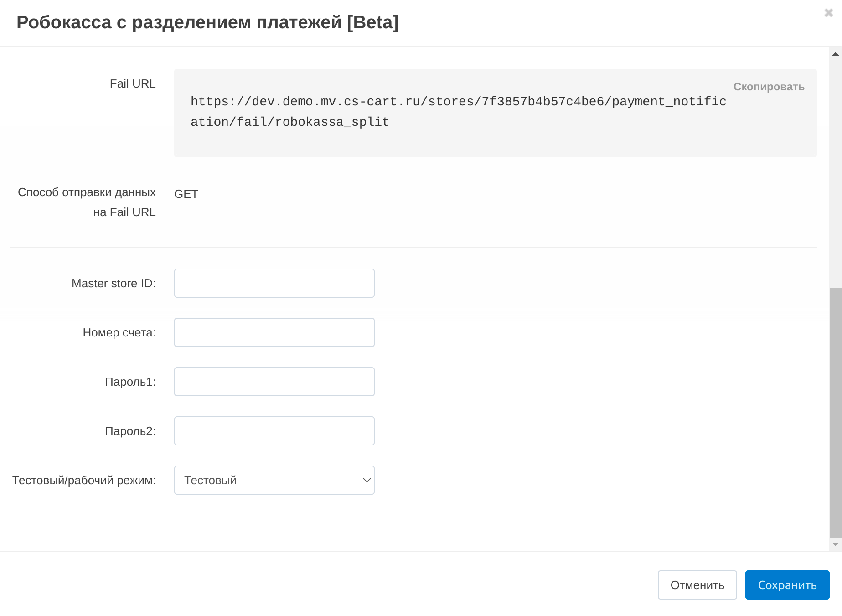Save settings with the Сохранить button
The height and width of the screenshot is (616, 842).
coord(787,585)
